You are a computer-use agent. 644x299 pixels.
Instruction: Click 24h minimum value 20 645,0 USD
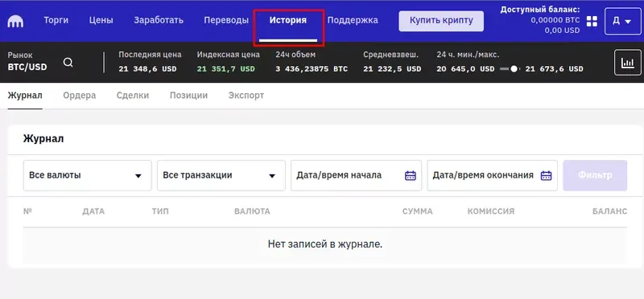tap(465, 69)
